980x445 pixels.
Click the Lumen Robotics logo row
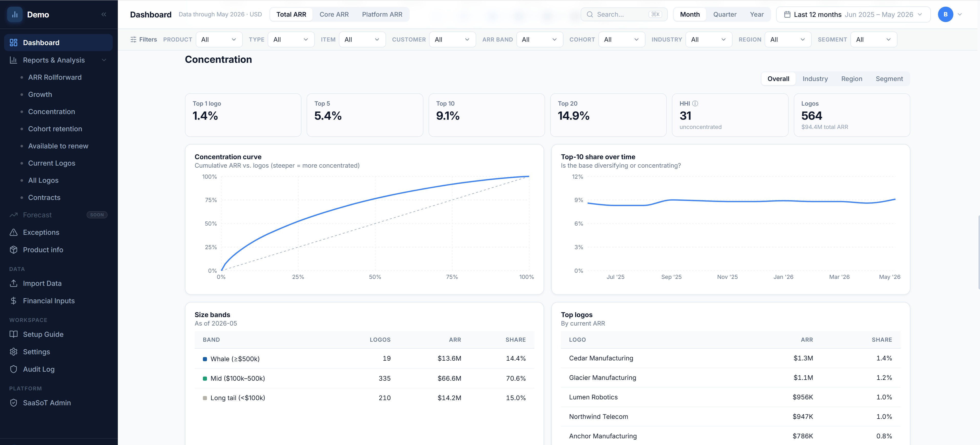point(731,397)
